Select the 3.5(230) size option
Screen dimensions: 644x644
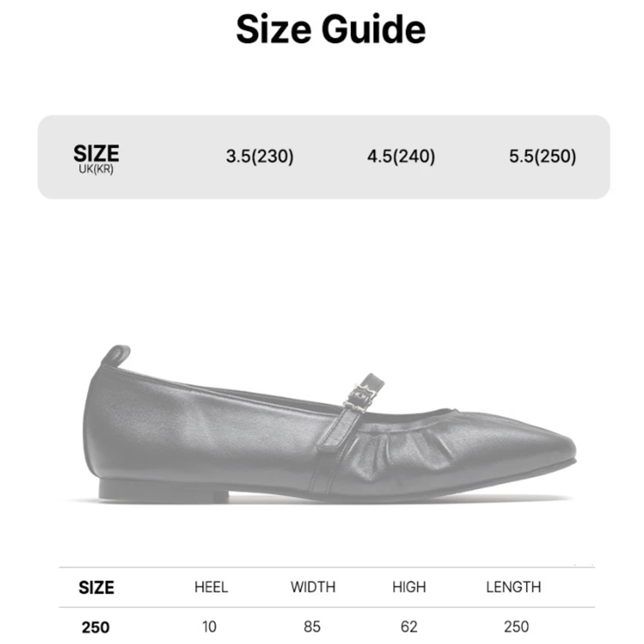click(x=260, y=156)
